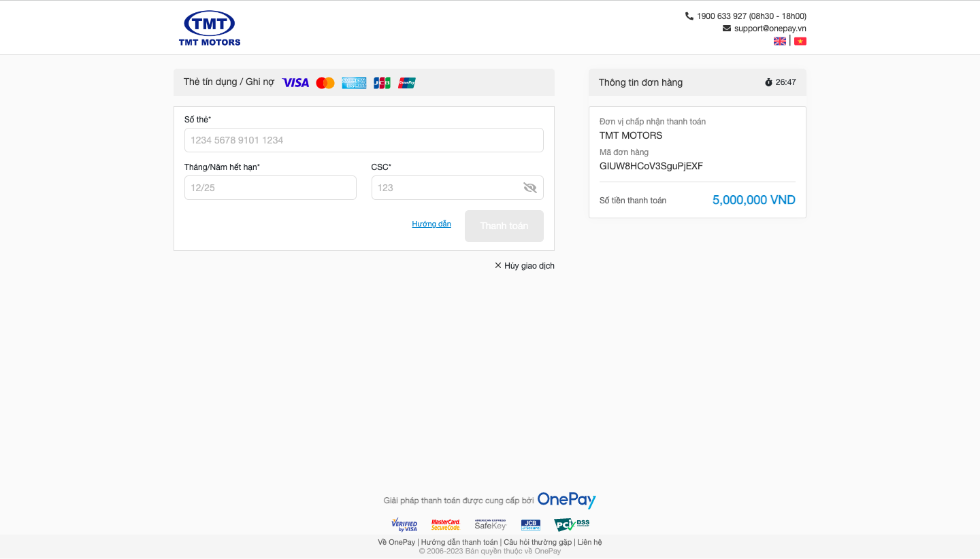This screenshot has width=980, height=559.
Task: Click the Thẻ tín dụng / Ghi nợ heading
Action: coord(229,82)
